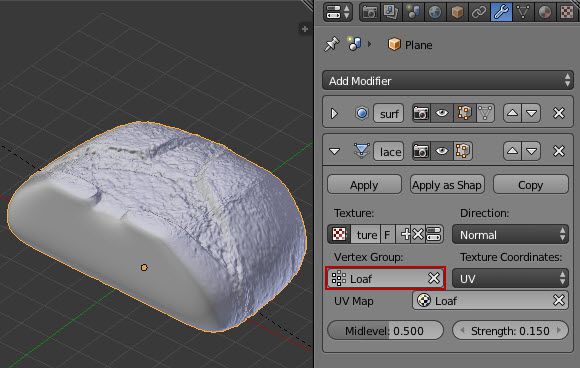Switch to the Render properties tab

(370, 12)
